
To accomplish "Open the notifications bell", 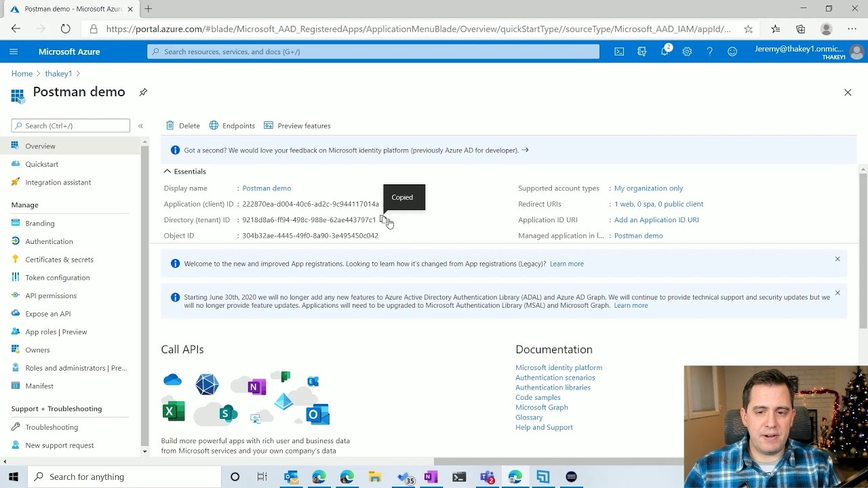I will point(665,52).
